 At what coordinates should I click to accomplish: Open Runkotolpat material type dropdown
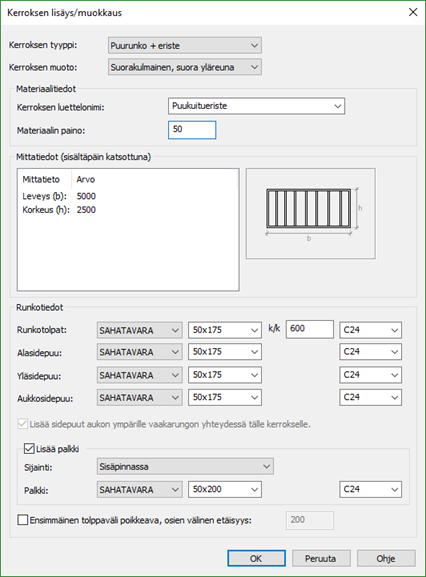pos(139,330)
